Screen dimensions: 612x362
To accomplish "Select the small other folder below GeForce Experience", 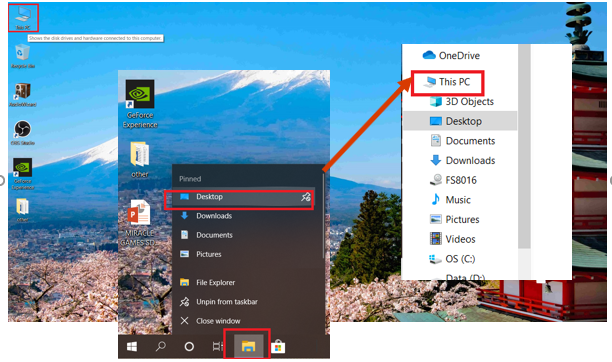I will [x=23, y=210].
